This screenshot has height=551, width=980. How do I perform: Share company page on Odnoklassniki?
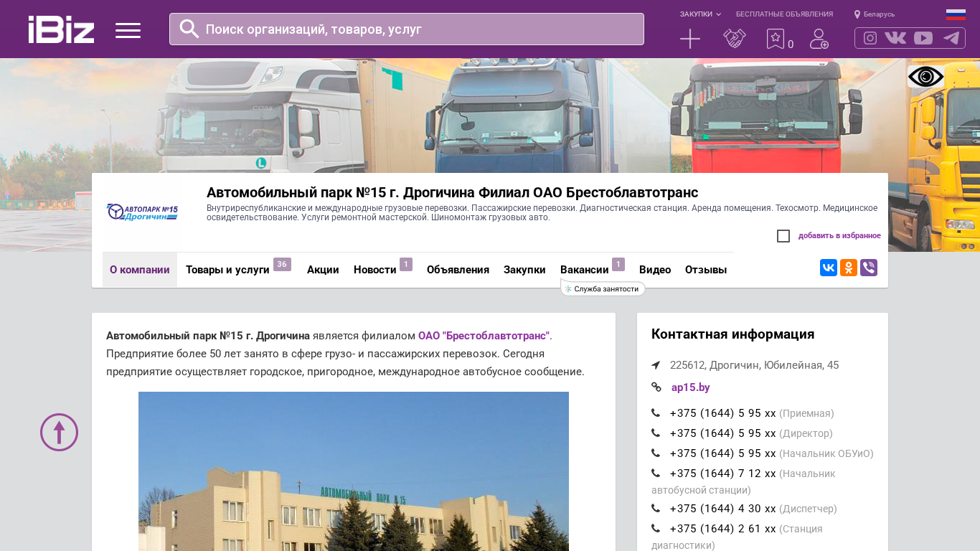point(849,268)
